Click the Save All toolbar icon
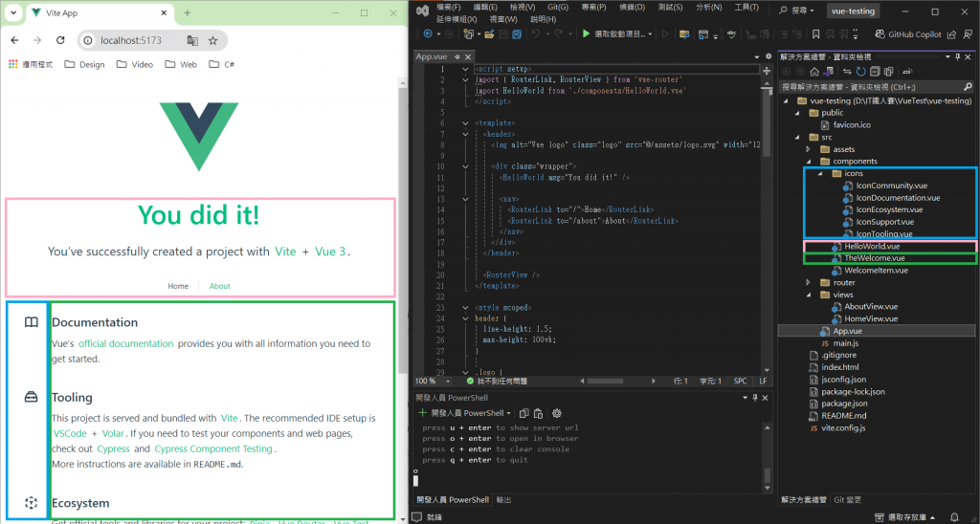 (517, 33)
